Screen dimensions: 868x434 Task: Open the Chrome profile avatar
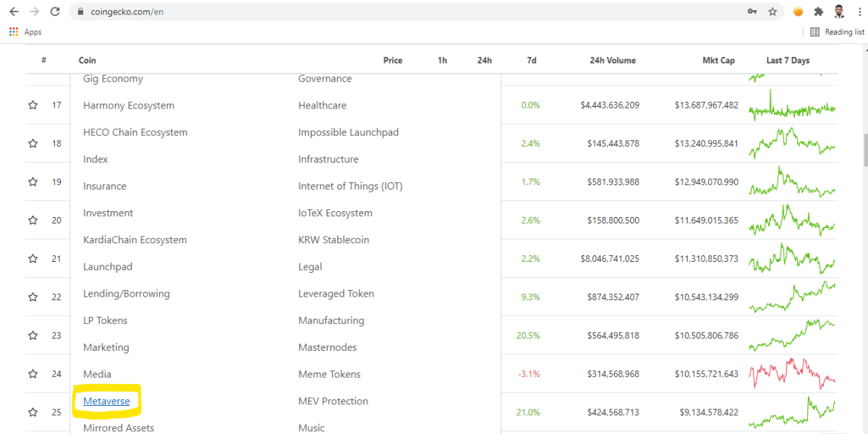coord(839,12)
